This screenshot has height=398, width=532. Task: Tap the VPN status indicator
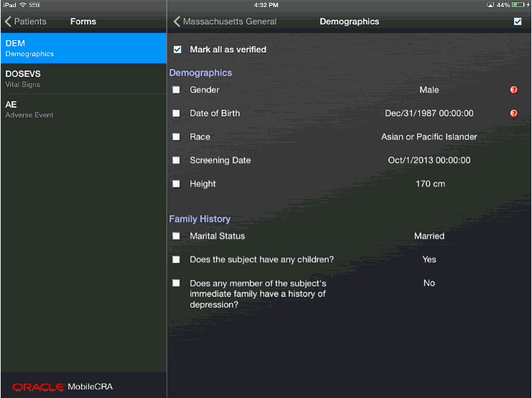[34, 5]
